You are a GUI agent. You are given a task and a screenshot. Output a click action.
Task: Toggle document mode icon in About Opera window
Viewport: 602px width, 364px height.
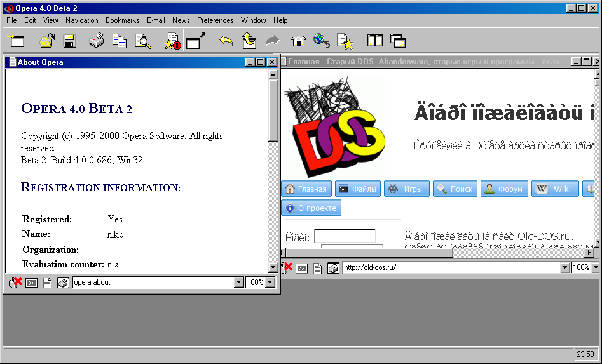[47, 283]
